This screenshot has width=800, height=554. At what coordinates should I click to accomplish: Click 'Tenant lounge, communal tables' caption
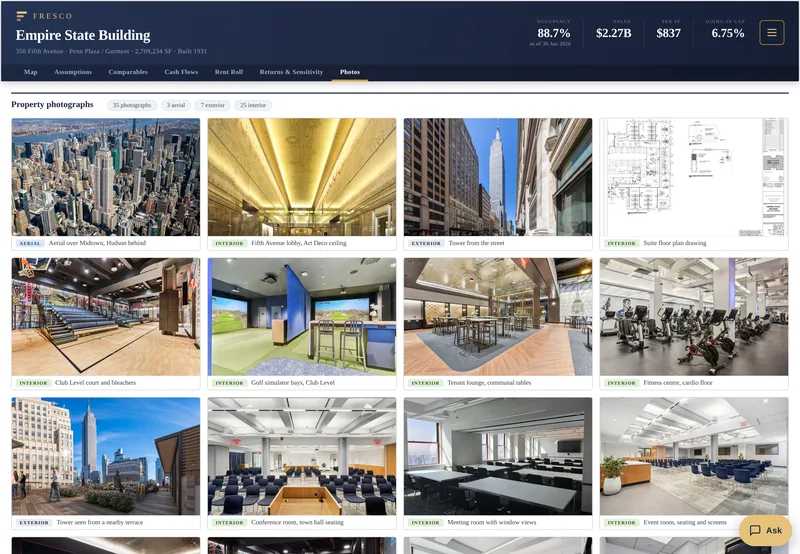click(489, 383)
